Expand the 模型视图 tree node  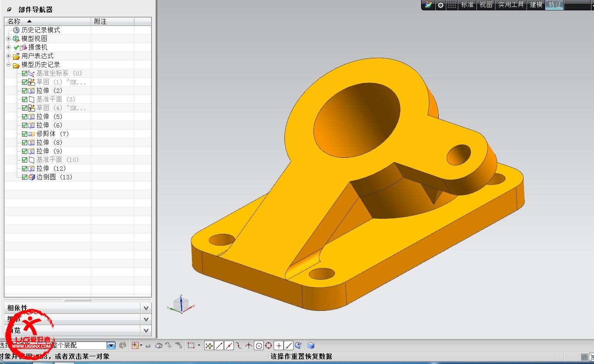pos(8,38)
